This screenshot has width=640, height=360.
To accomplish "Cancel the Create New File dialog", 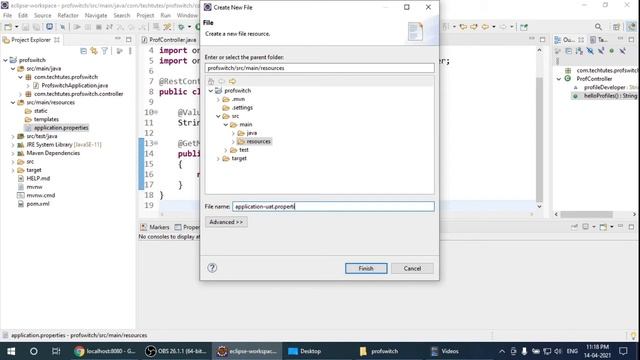I will click(x=412, y=268).
